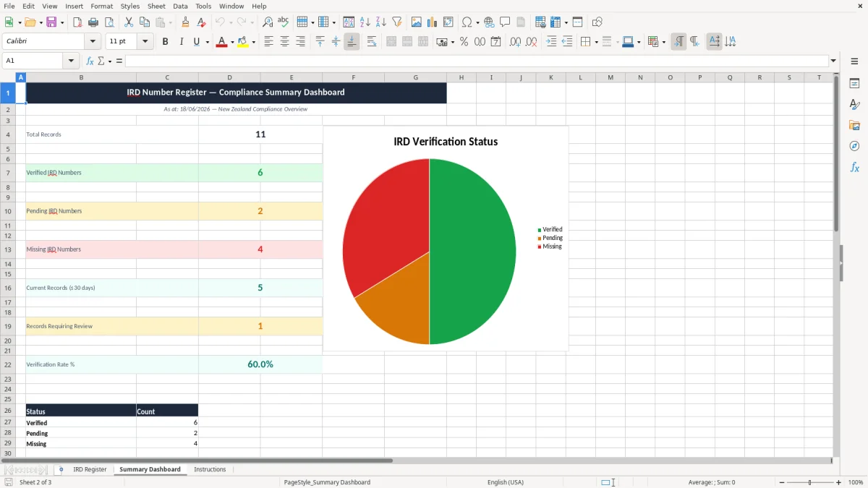
Task: Click PageStyle_Summary Dashboard in status bar
Action: (327, 482)
